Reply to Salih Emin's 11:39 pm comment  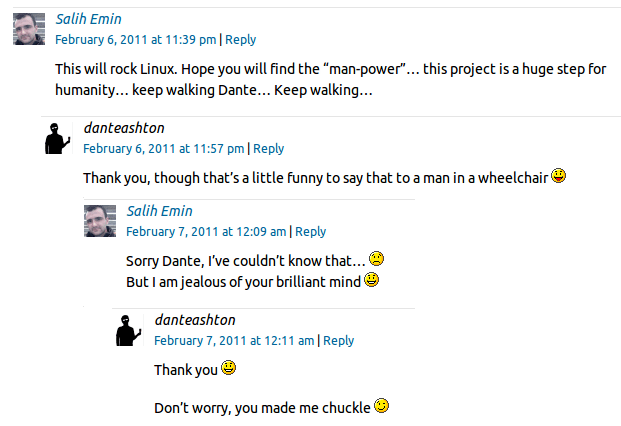tap(240, 40)
